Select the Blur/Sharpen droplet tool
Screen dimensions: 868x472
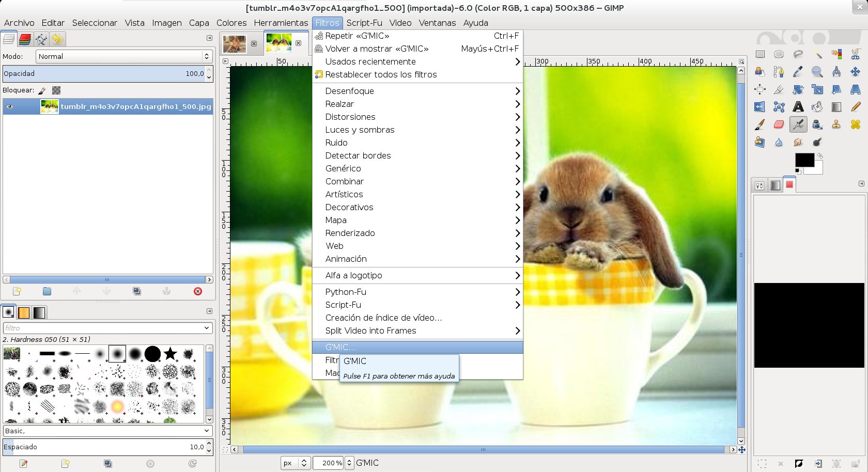tap(779, 142)
